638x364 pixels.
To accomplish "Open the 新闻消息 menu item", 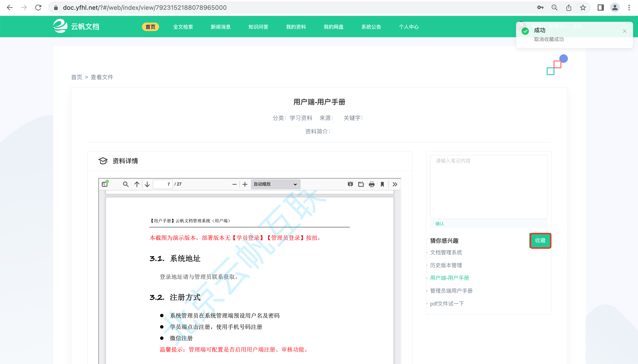I will (x=221, y=27).
